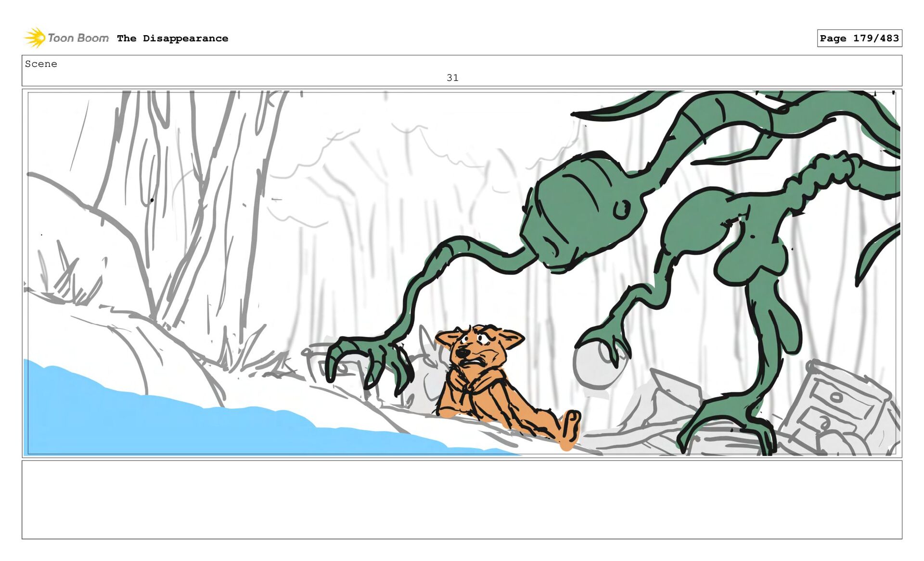Click the Toon Boom logo
The width and height of the screenshot is (924, 561).
66,38
